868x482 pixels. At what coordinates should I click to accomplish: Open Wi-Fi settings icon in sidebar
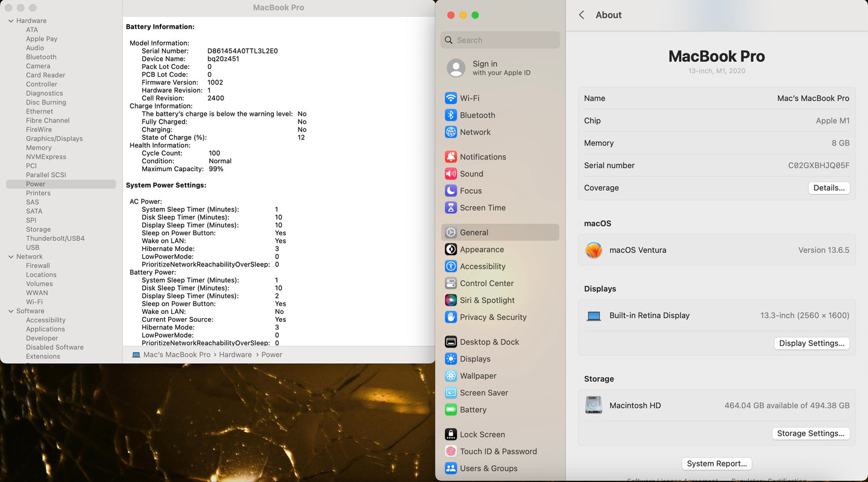tap(451, 98)
